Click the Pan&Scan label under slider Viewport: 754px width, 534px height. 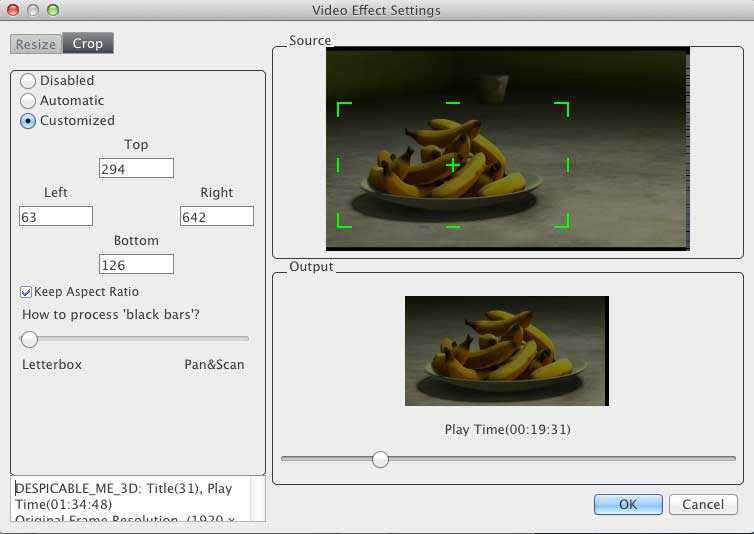(214, 364)
